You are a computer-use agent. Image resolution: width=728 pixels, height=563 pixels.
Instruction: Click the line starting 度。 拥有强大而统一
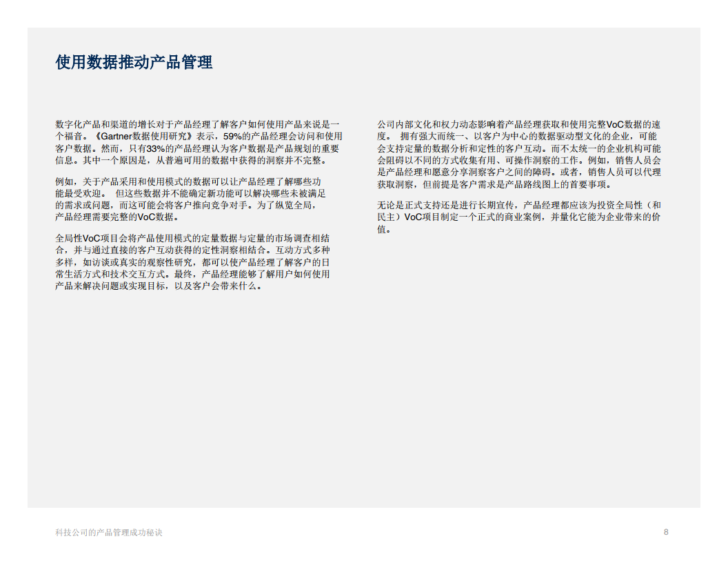[x=518, y=136]
